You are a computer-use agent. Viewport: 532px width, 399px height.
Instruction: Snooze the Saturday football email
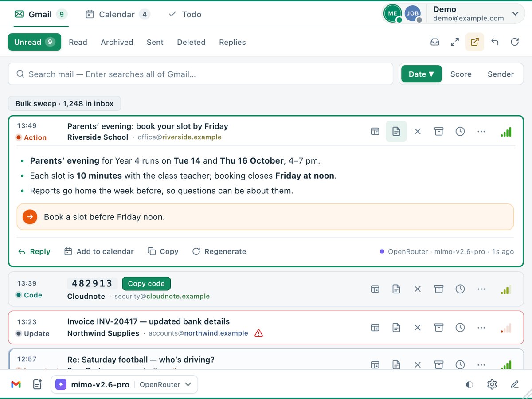(x=460, y=365)
